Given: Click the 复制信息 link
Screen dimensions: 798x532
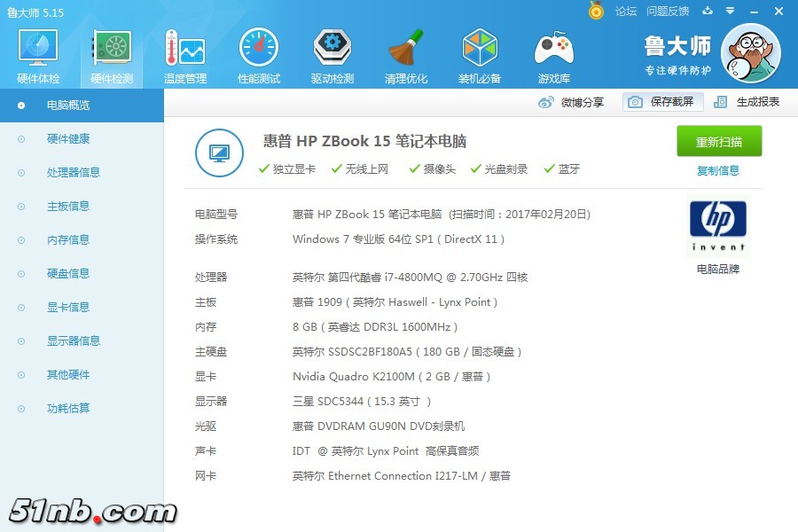Looking at the screenshot, I should click(x=718, y=171).
